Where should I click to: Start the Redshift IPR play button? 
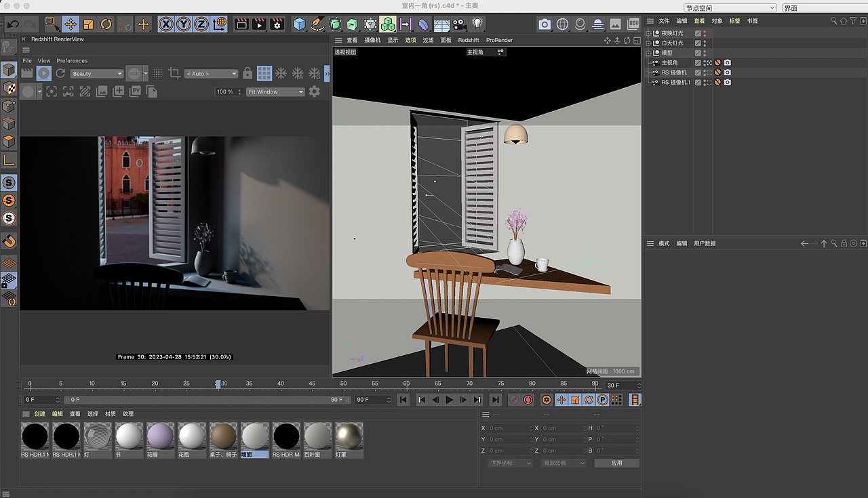click(43, 73)
